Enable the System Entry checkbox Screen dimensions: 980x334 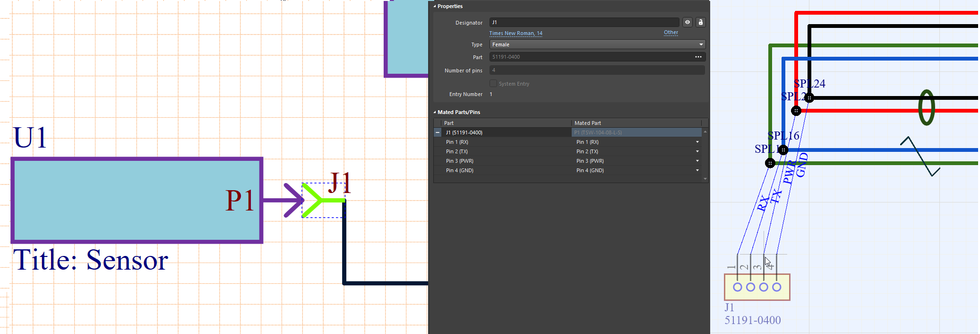coord(493,84)
